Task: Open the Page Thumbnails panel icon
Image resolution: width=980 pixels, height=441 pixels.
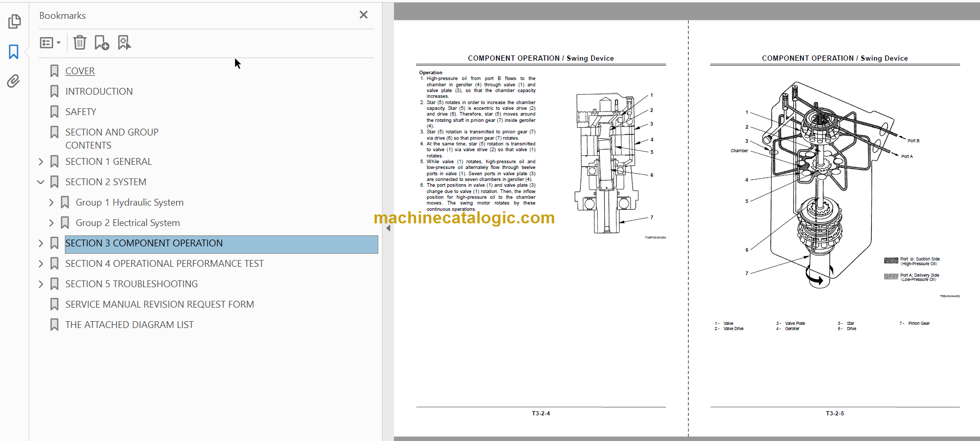Action: click(14, 21)
